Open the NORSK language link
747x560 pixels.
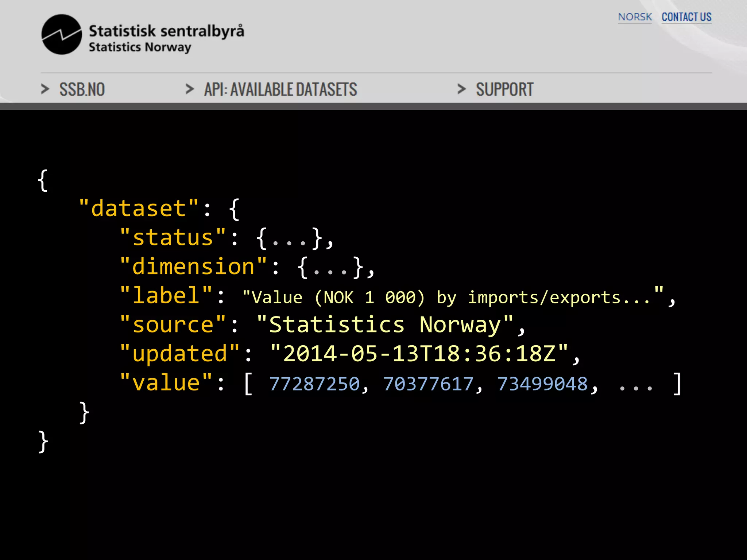click(x=635, y=17)
